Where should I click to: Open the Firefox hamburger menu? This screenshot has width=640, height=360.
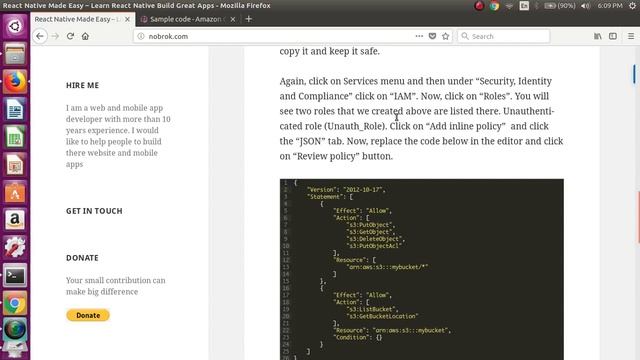tap(631, 36)
